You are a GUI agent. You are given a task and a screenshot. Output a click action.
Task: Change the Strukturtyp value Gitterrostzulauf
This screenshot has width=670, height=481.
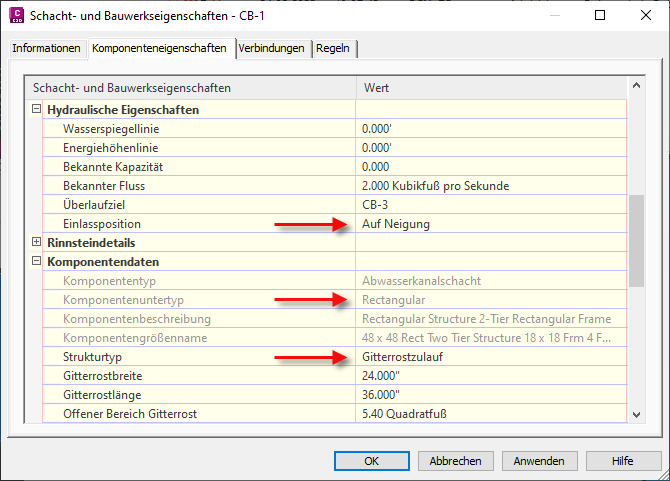(x=490, y=357)
